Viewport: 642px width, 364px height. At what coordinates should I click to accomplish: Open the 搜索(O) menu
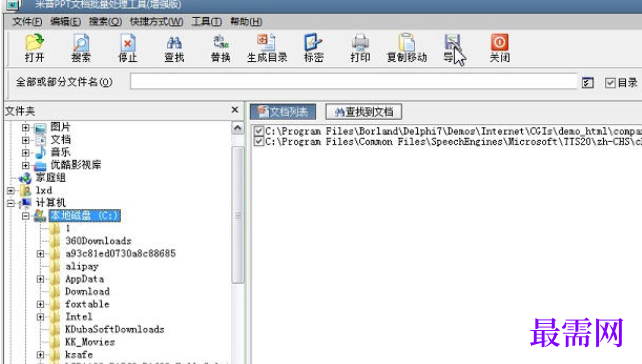[105, 22]
